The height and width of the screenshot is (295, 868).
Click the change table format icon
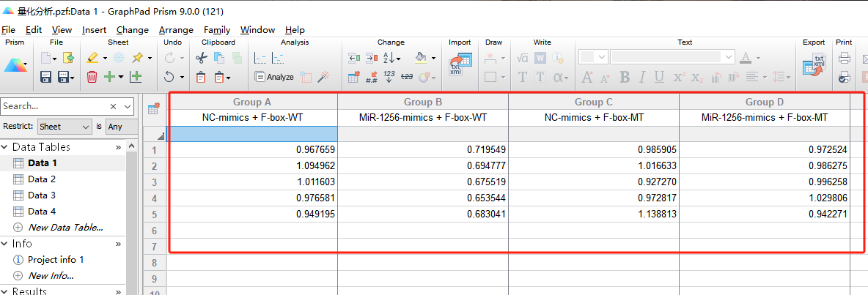(354, 78)
